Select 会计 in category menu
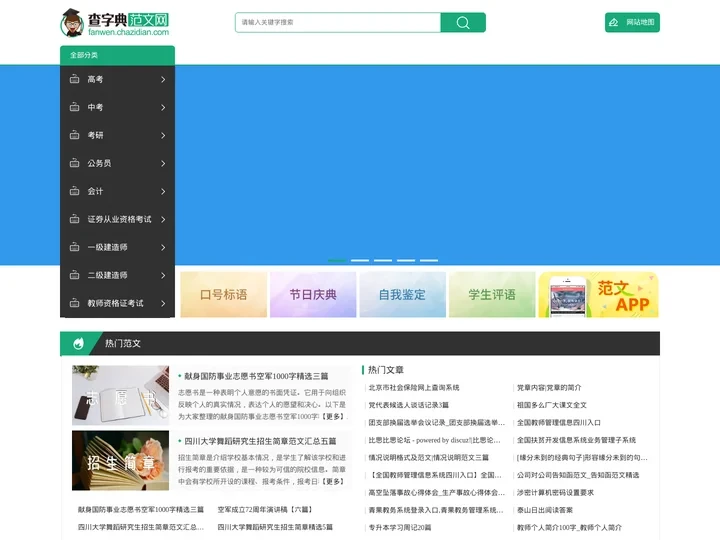This screenshot has width=720, height=540. pyautogui.click(x=95, y=191)
